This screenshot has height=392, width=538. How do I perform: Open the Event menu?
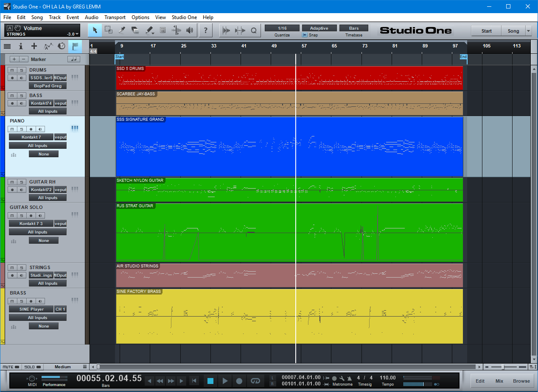click(73, 17)
